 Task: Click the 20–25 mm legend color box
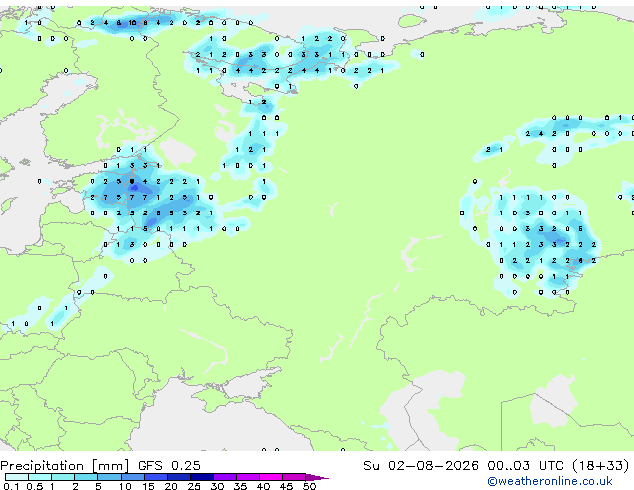coord(179,477)
